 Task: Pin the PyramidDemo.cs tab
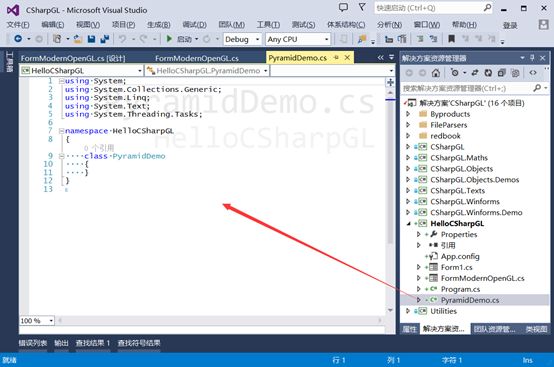point(336,58)
